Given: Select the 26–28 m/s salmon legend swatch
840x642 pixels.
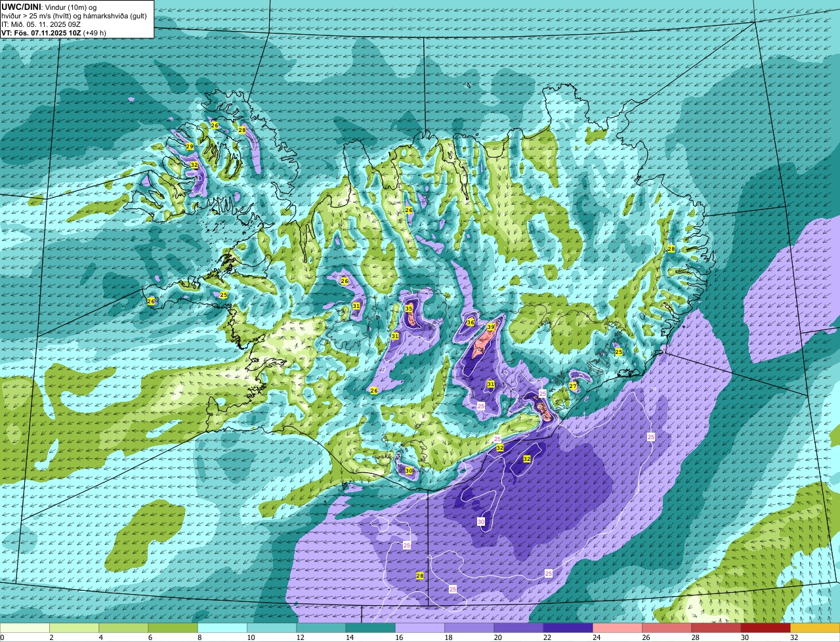Looking at the screenshot, I should tap(667, 628).
